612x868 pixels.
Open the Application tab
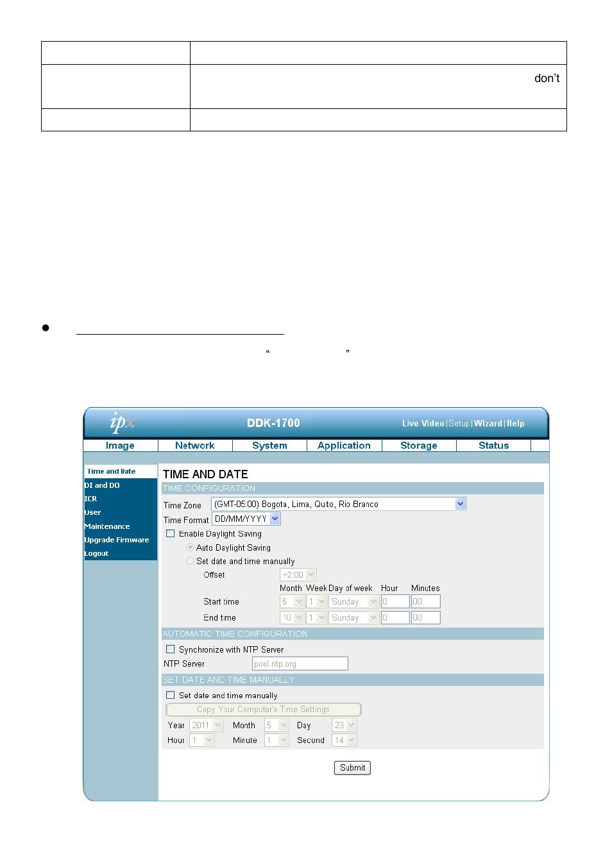point(344,446)
